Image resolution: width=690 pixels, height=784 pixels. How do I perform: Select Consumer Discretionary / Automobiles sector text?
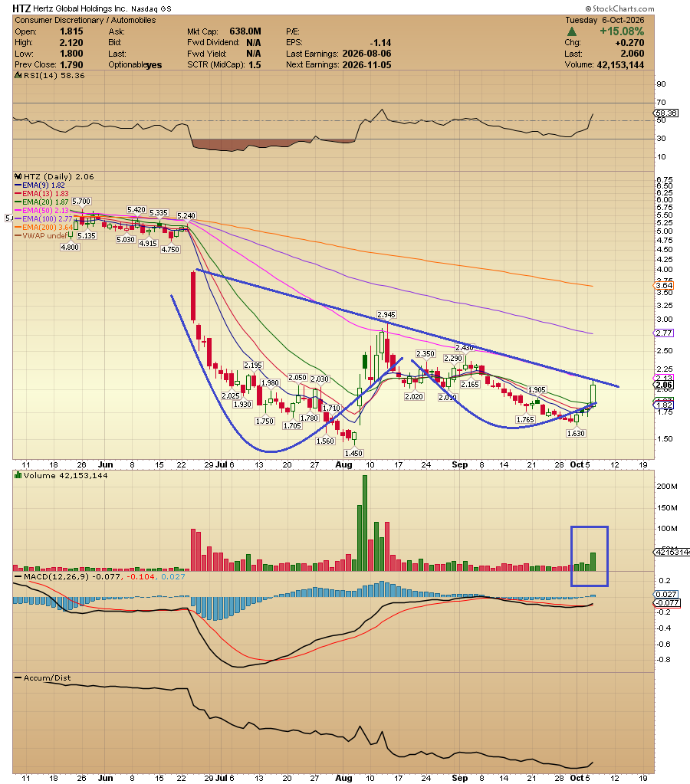pyautogui.click(x=85, y=20)
